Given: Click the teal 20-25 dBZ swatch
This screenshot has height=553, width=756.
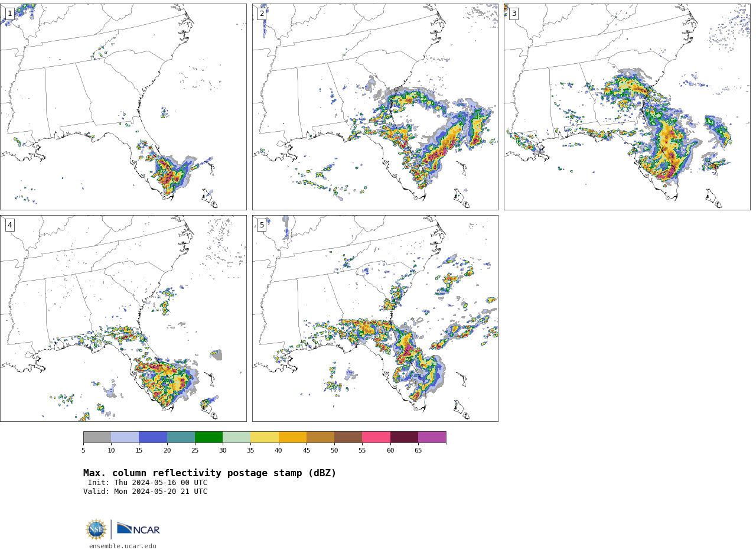Looking at the screenshot, I should pos(181,437).
